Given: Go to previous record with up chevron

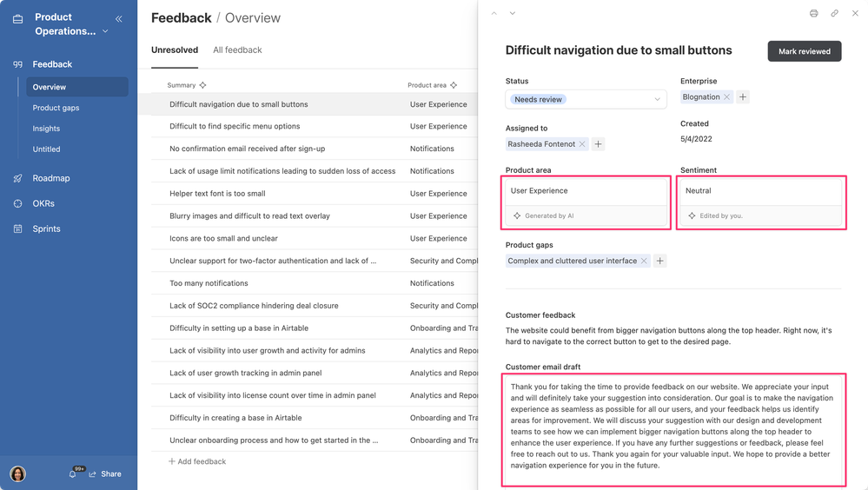Looking at the screenshot, I should click(494, 13).
